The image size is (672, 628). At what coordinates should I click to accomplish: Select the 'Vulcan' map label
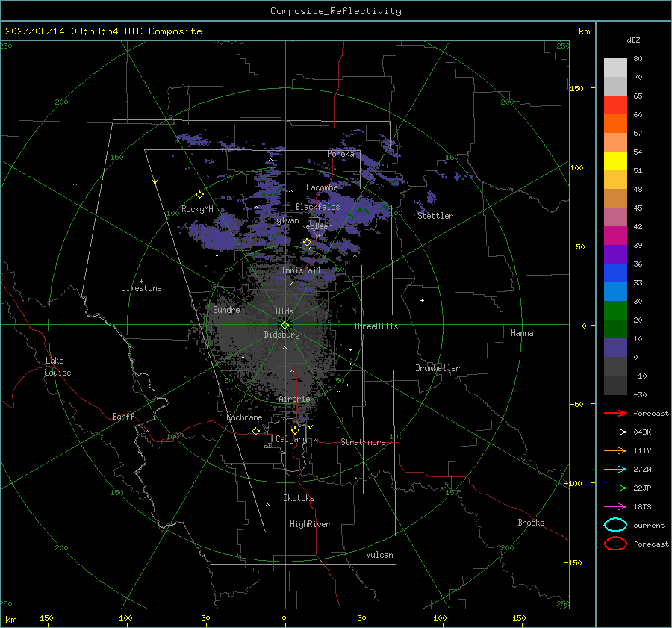click(x=379, y=555)
